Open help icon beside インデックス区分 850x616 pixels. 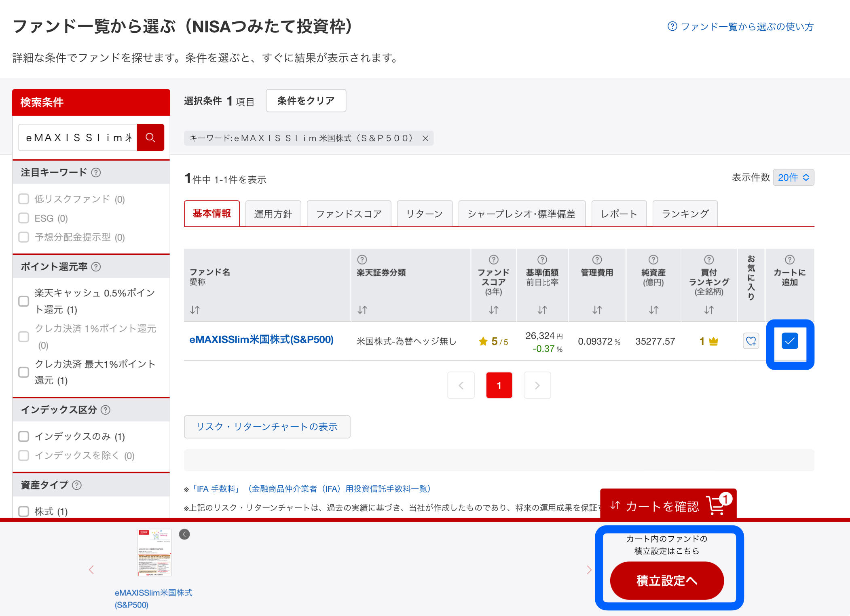point(106,410)
